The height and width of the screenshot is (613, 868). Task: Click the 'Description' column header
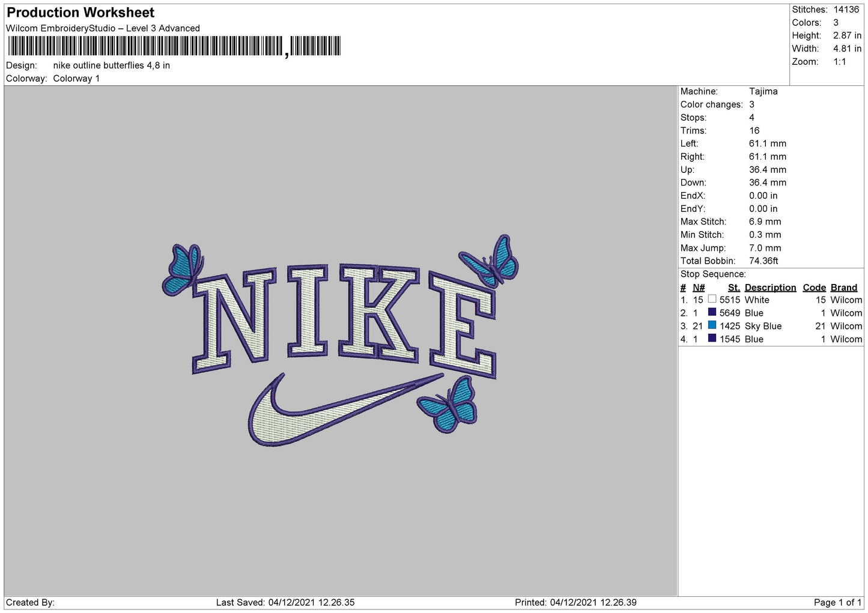[x=770, y=288]
